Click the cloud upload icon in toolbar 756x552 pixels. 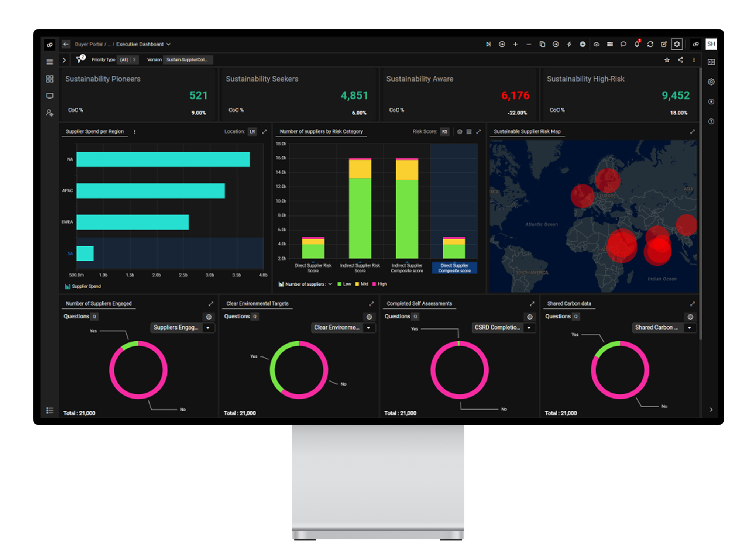tap(597, 44)
